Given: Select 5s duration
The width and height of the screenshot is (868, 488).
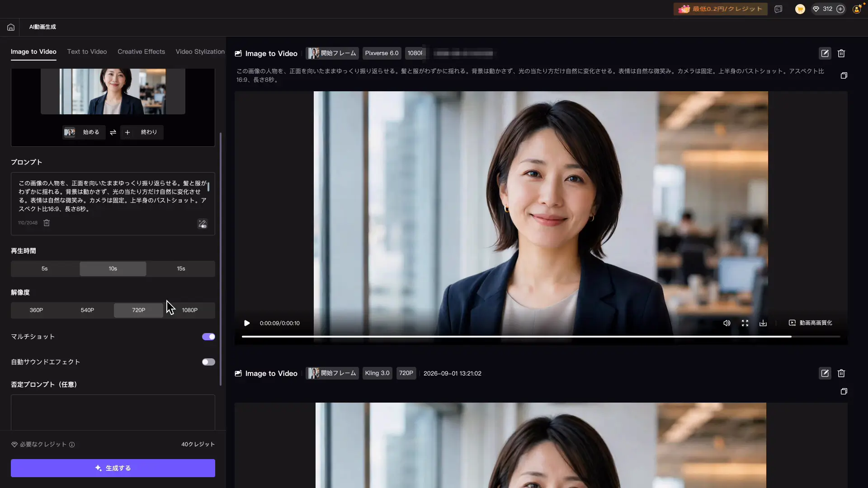Looking at the screenshot, I should coord(45,269).
